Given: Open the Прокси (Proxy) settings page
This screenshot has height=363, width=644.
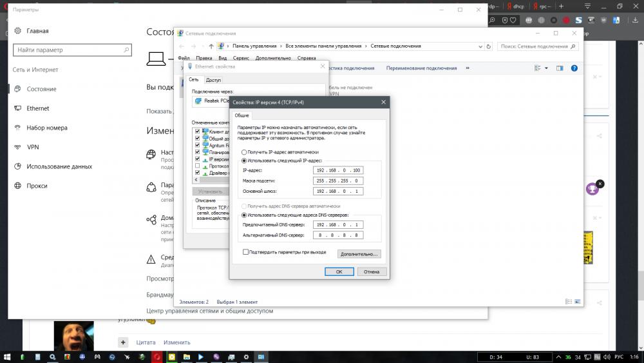Looking at the screenshot, I should (x=37, y=186).
